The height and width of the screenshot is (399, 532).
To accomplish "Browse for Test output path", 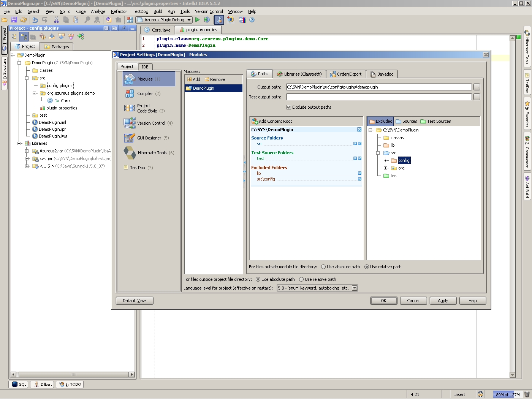I will click(477, 97).
